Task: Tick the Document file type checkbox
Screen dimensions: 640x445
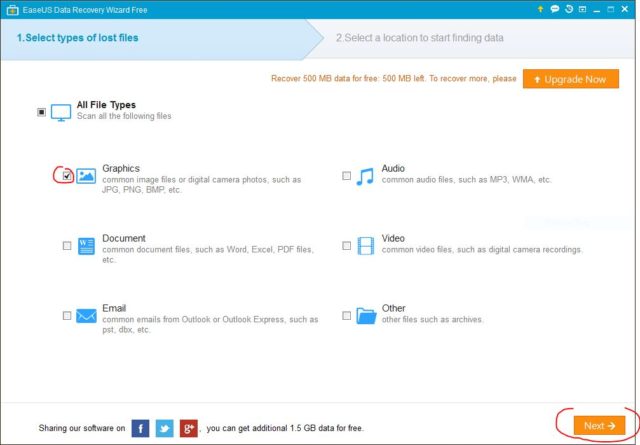Action: (x=67, y=246)
